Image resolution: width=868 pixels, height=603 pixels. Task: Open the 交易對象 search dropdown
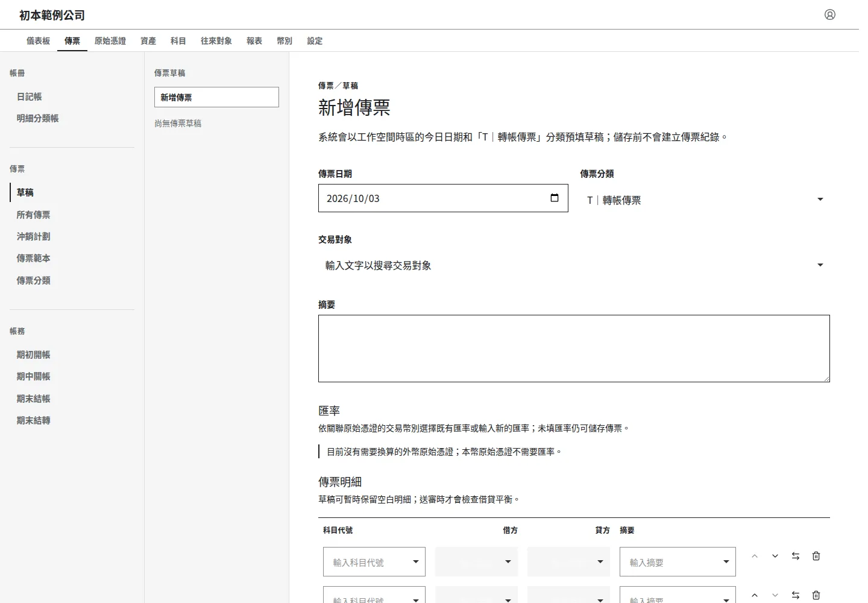pyautogui.click(x=574, y=265)
